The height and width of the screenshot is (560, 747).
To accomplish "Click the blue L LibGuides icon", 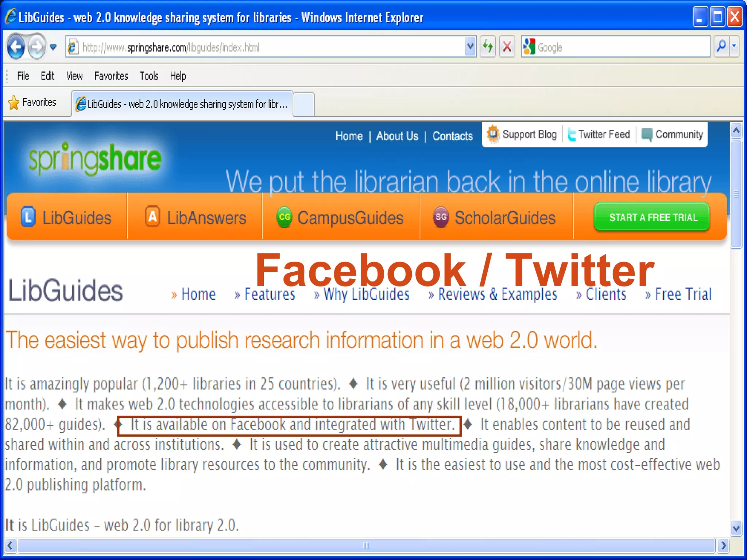I will pos(28,217).
